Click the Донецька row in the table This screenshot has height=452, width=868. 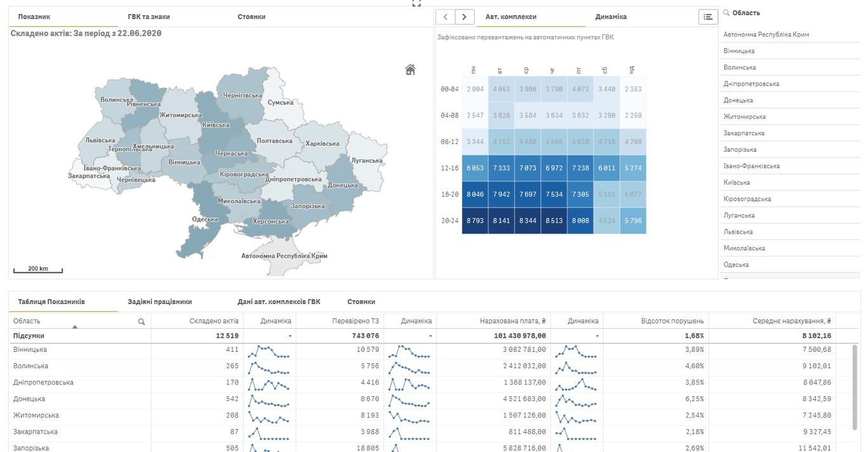29,399
